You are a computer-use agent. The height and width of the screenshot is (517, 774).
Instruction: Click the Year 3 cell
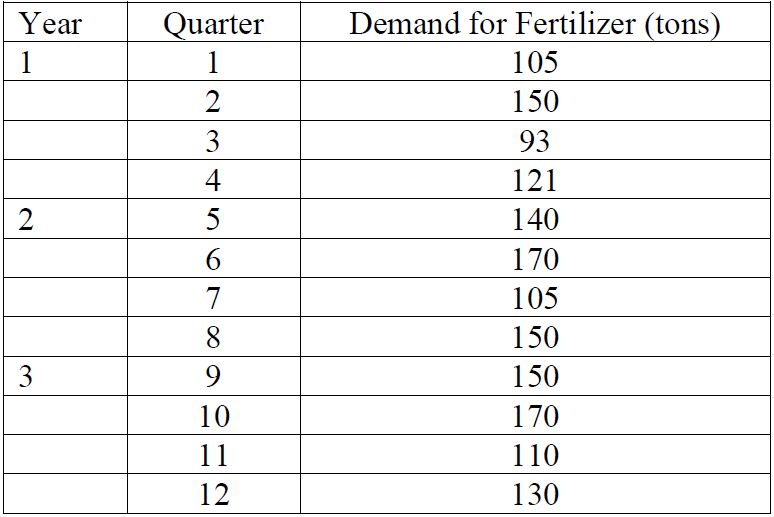click(26, 377)
